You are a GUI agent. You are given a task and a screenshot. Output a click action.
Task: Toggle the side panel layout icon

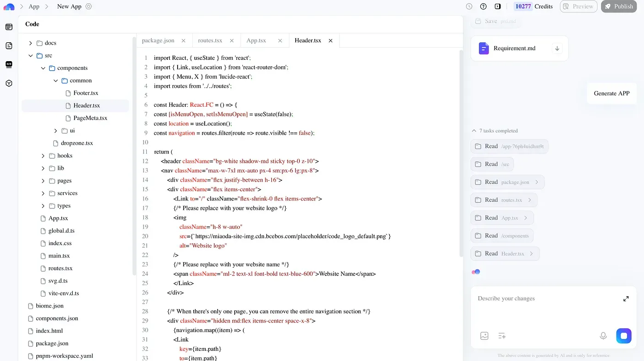click(x=498, y=6)
